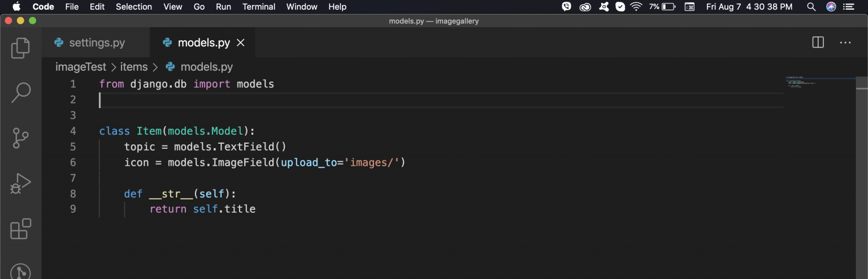Open the Run menu
868x279 pixels.
[223, 7]
